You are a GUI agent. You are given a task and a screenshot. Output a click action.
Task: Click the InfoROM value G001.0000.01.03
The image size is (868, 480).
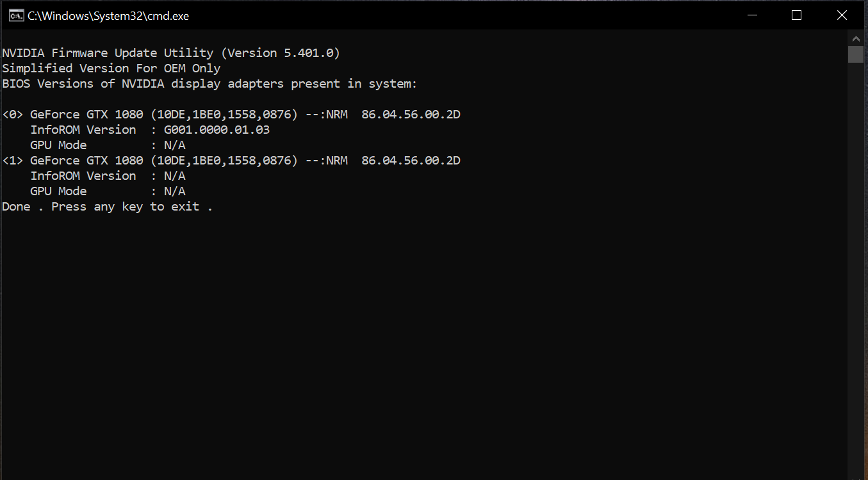217,130
